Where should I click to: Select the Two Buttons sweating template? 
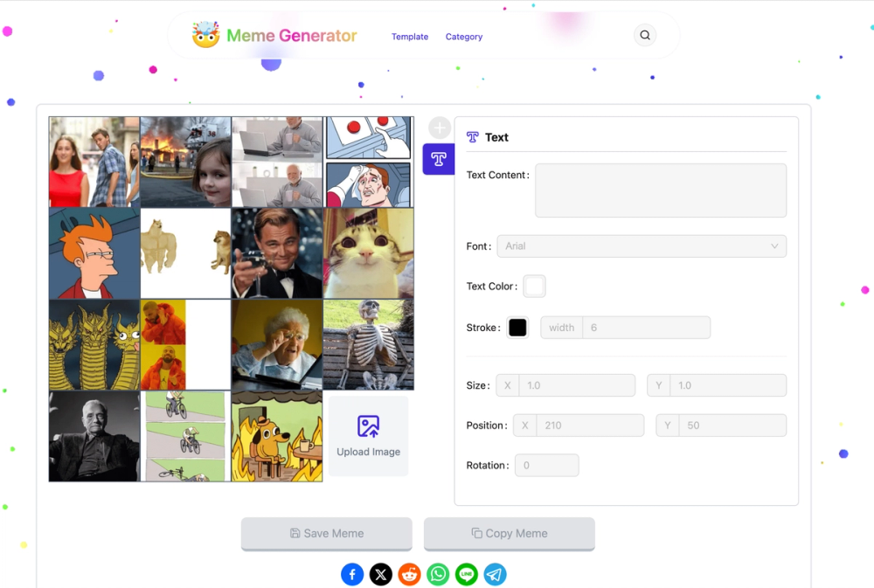click(x=369, y=163)
